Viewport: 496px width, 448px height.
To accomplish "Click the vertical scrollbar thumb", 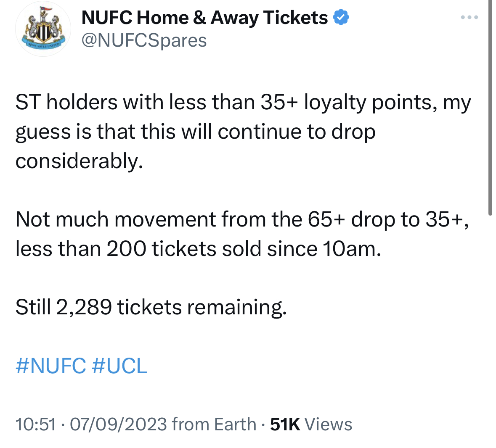I will 490,108.
